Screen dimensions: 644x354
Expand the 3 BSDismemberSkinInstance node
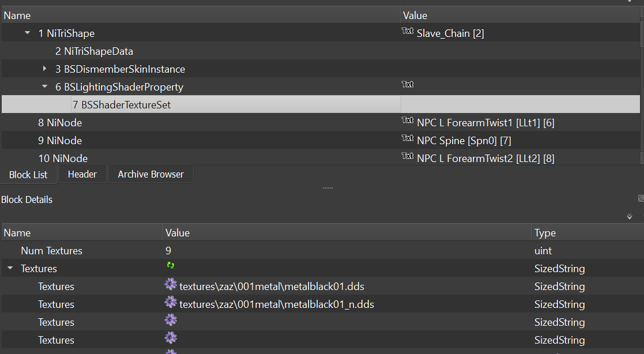[45, 69]
